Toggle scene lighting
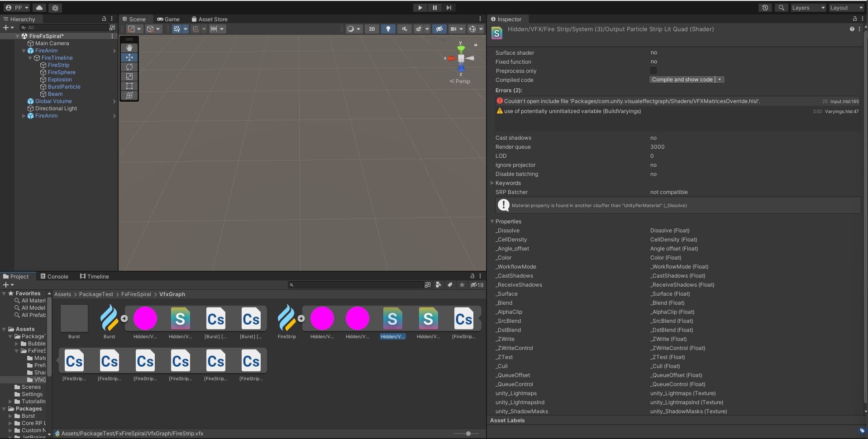The height and width of the screenshot is (439, 868). (x=388, y=28)
